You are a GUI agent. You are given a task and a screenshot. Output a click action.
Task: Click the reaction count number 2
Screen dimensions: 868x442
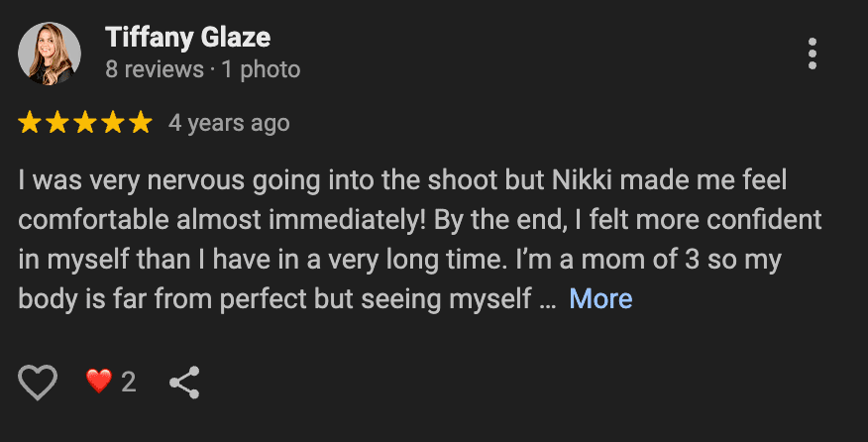128,382
